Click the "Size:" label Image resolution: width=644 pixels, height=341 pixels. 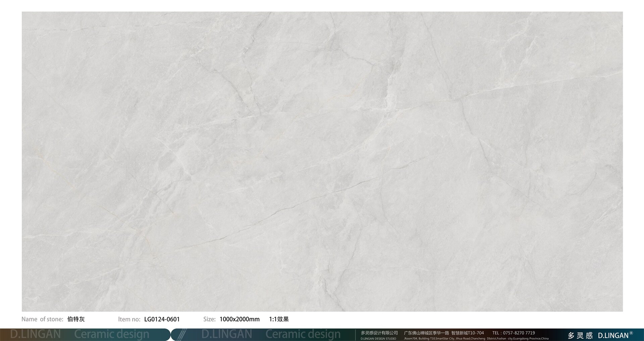pyautogui.click(x=209, y=319)
